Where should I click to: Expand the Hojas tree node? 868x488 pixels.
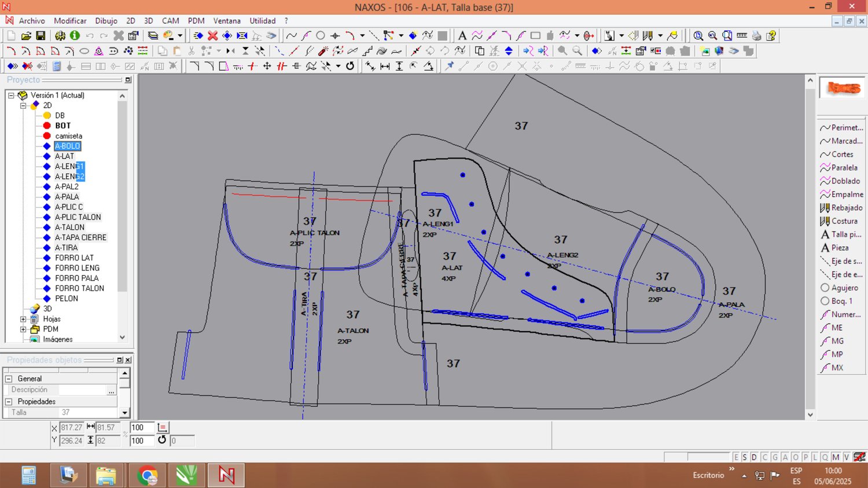coord(24,319)
